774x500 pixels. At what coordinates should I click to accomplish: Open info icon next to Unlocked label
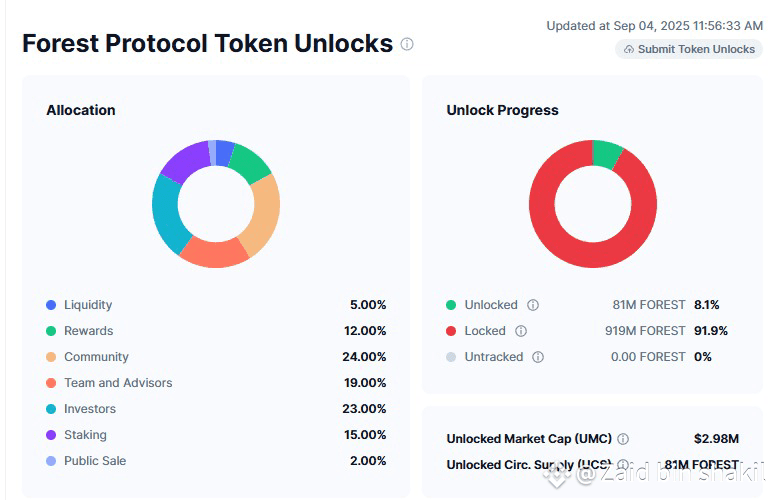(x=533, y=305)
